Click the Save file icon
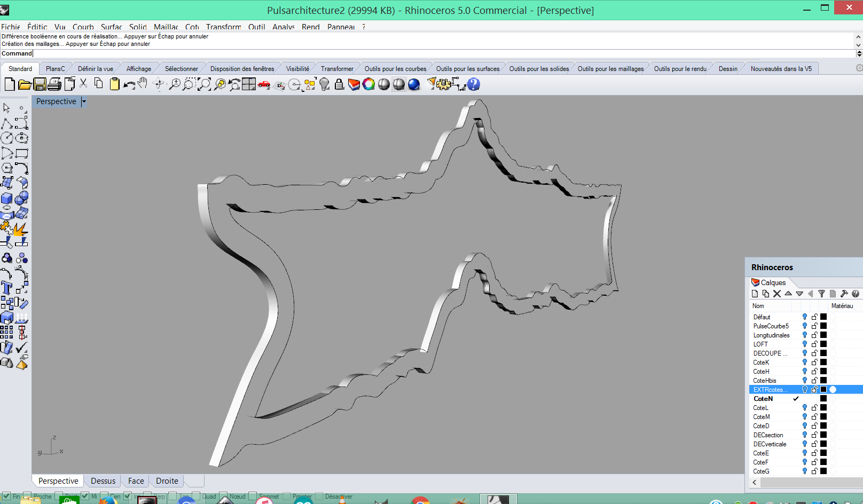This screenshot has height=504, width=863. tap(40, 84)
